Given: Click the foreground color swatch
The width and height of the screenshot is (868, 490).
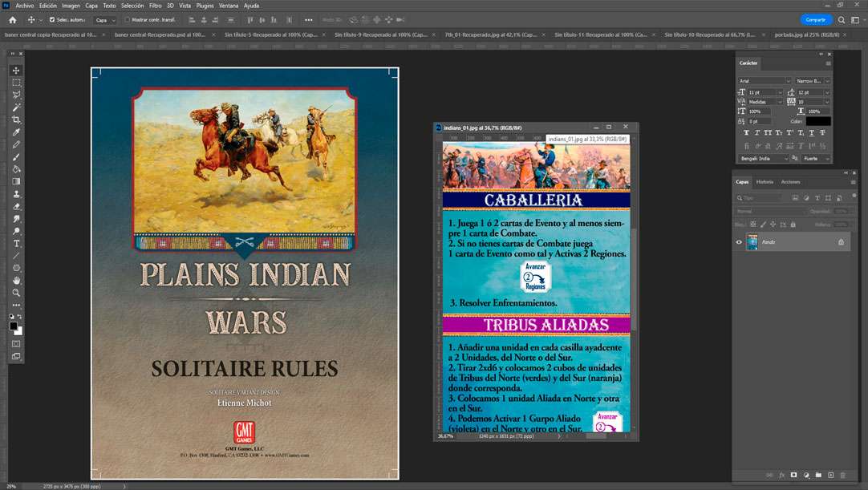Looking at the screenshot, I should [x=14, y=326].
